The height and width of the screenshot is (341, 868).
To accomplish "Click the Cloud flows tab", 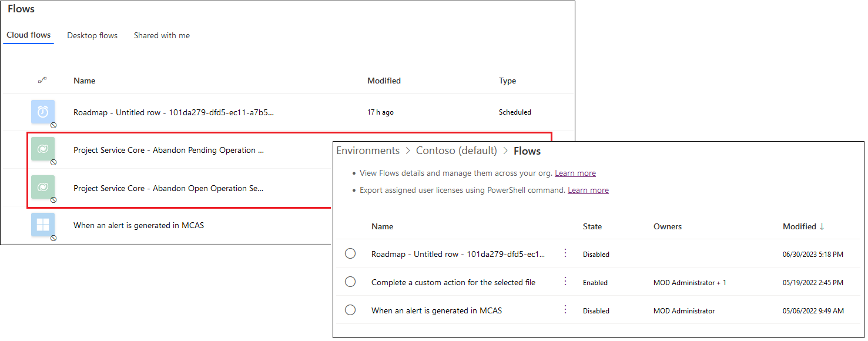I will [29, 35].
